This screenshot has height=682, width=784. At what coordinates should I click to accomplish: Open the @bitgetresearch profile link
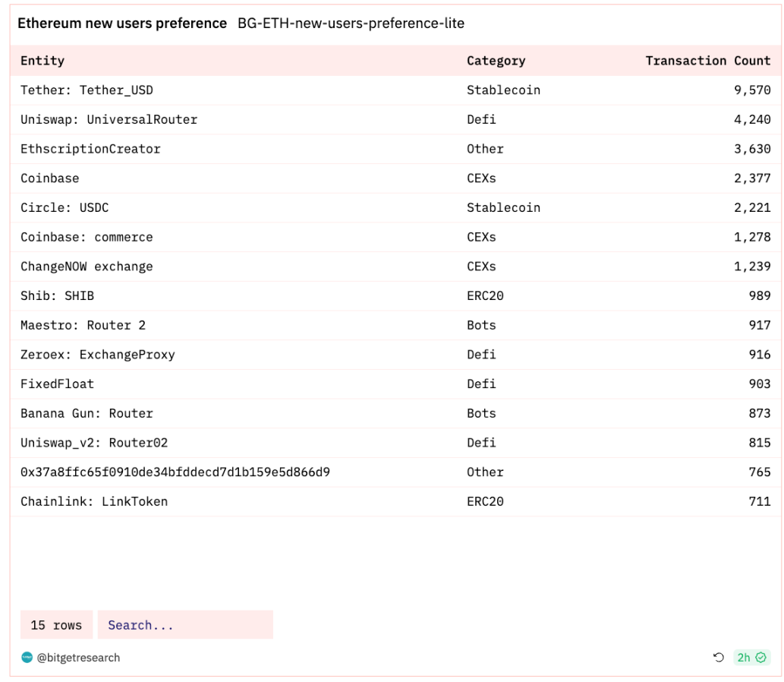[x=78, y=658]
